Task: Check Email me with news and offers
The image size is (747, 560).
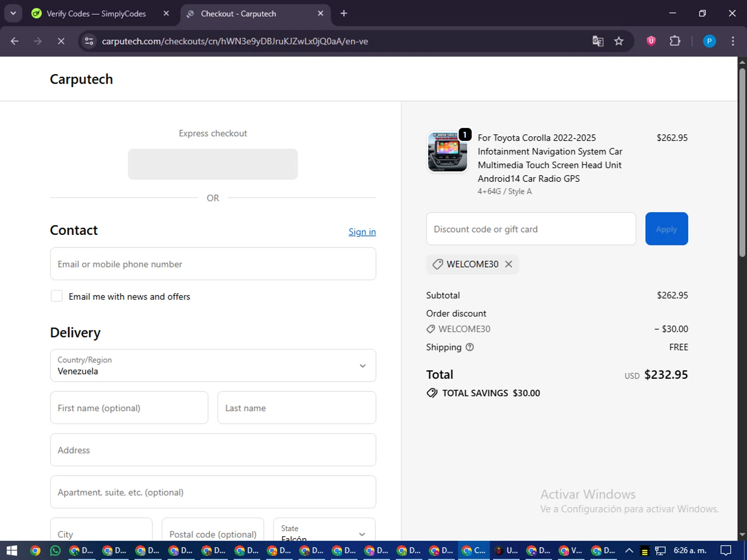Action: pos(57,296)
